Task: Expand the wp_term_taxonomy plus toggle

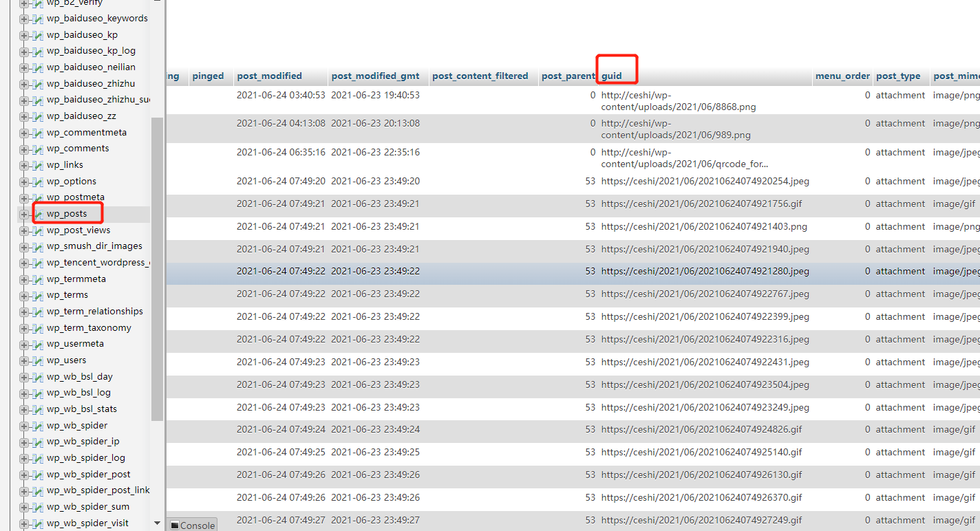Action: [x=24, y=328]
